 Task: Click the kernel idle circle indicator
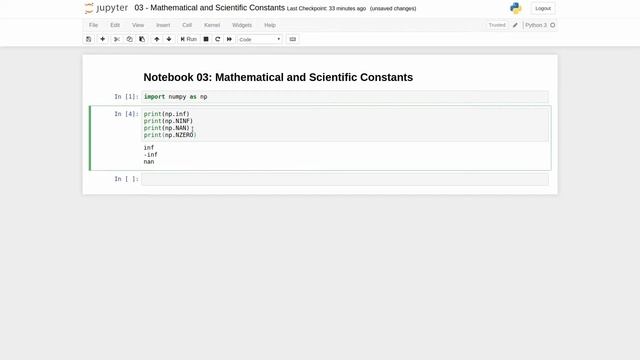[553, 25]
